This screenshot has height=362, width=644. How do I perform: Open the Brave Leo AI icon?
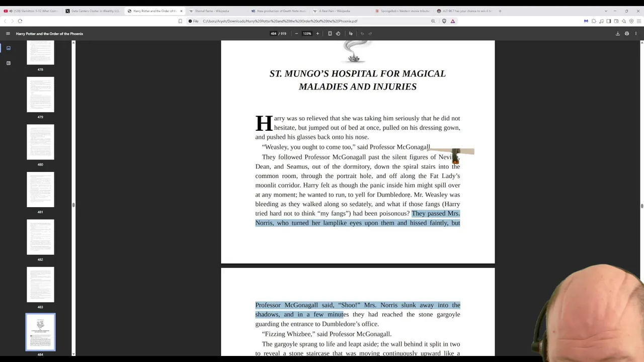624,21
